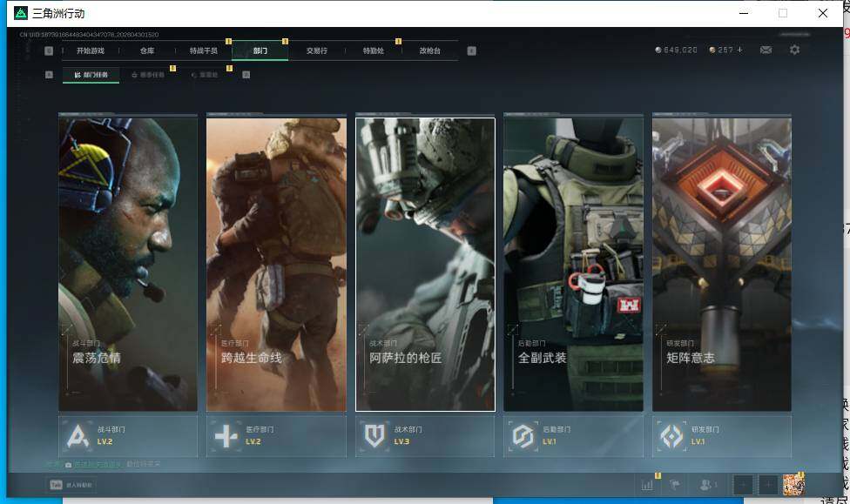Open the 震荡危情 mission card

point(128,261)
